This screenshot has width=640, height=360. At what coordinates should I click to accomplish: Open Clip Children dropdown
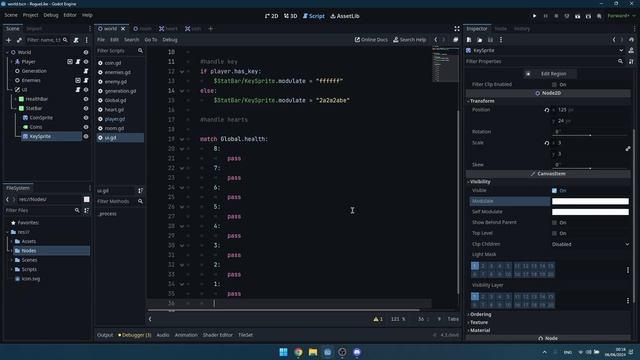point(590,244)
